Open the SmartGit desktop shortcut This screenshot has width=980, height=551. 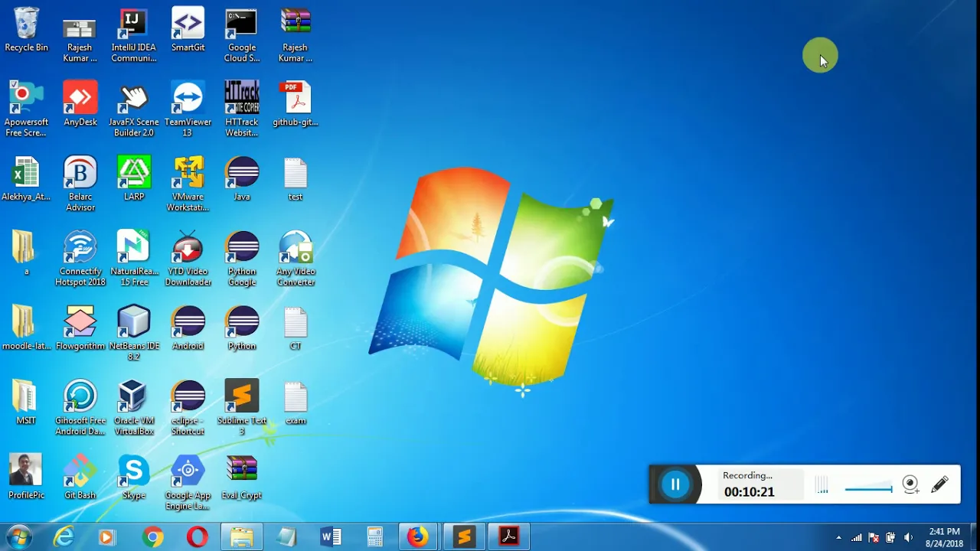[x=188, y=31]
